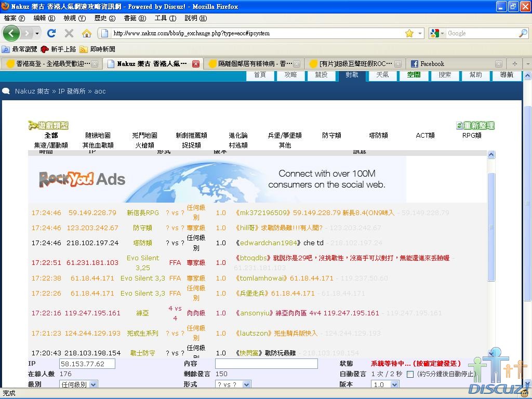Reload the page with the refresh icon
Screen dimensions: 532x399
pyautogui.click(x=51, y=33)
